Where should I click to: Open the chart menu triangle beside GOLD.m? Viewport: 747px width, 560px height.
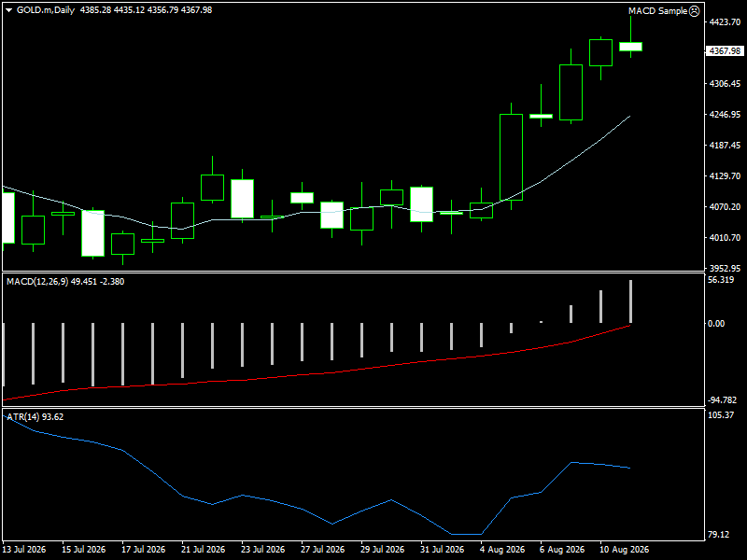8,10
